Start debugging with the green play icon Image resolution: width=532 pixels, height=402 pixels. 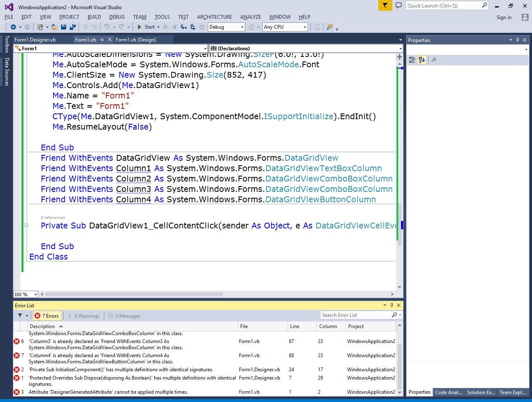pos(140,27)
